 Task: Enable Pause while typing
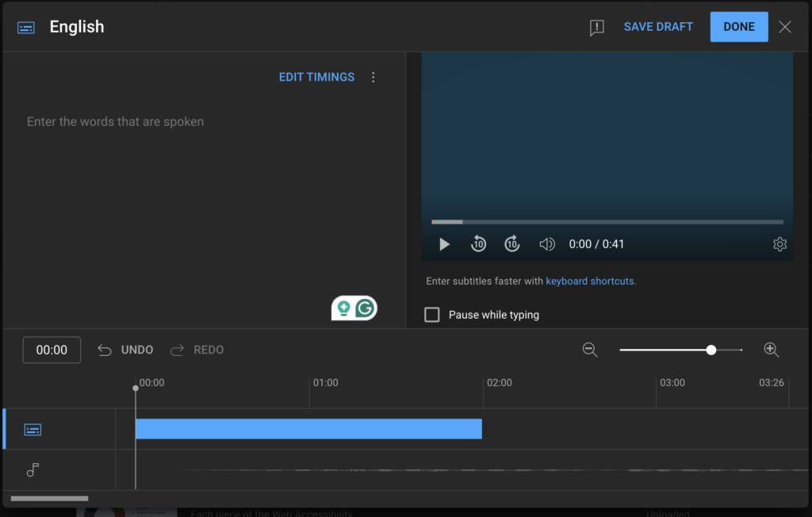click(431, 315)
